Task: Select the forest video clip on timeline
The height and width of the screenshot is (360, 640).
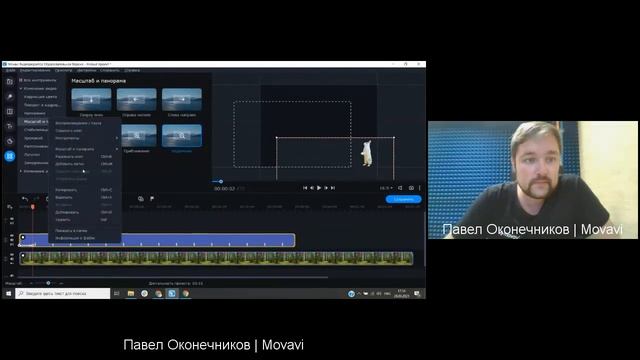Action: coord(216,258)
